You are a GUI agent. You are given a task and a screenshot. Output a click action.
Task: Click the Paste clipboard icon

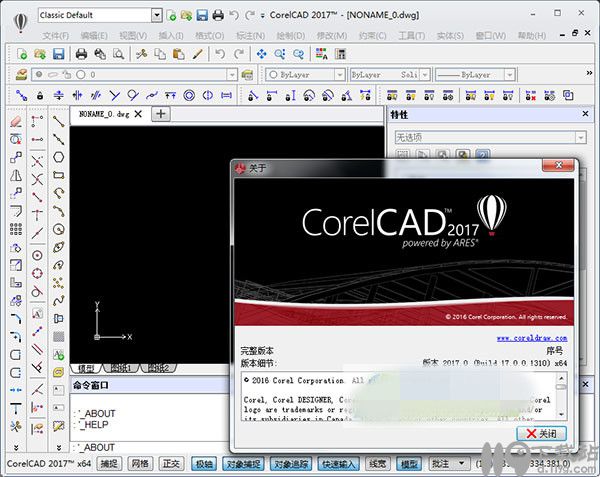(178, 54)
